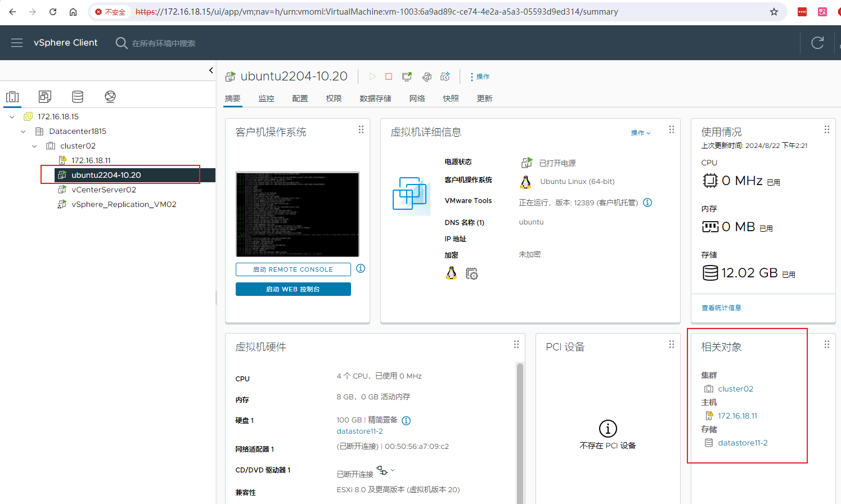Click the hardware card vertical scrollbar

pyautogui.click(x=520, y=433)
